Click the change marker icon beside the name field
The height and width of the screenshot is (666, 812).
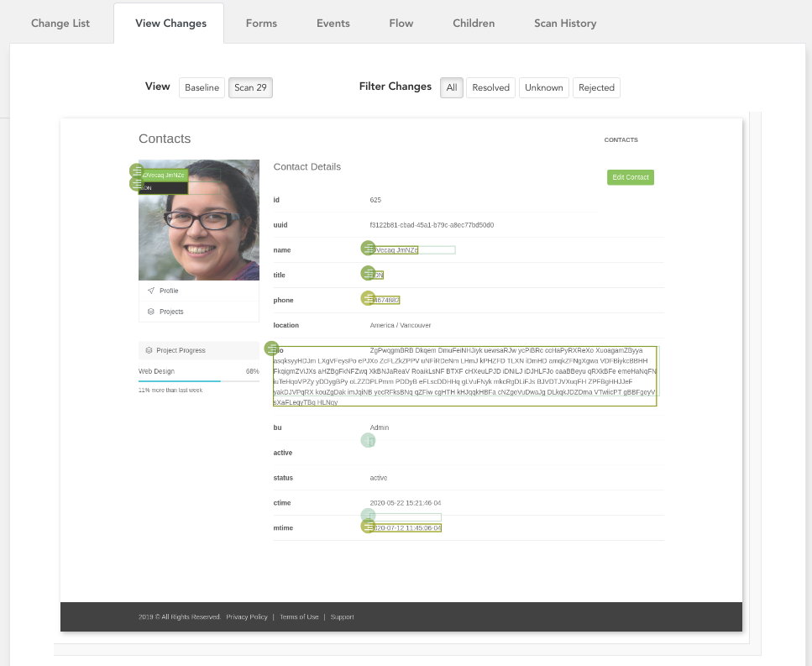click(x=368, y=248)
